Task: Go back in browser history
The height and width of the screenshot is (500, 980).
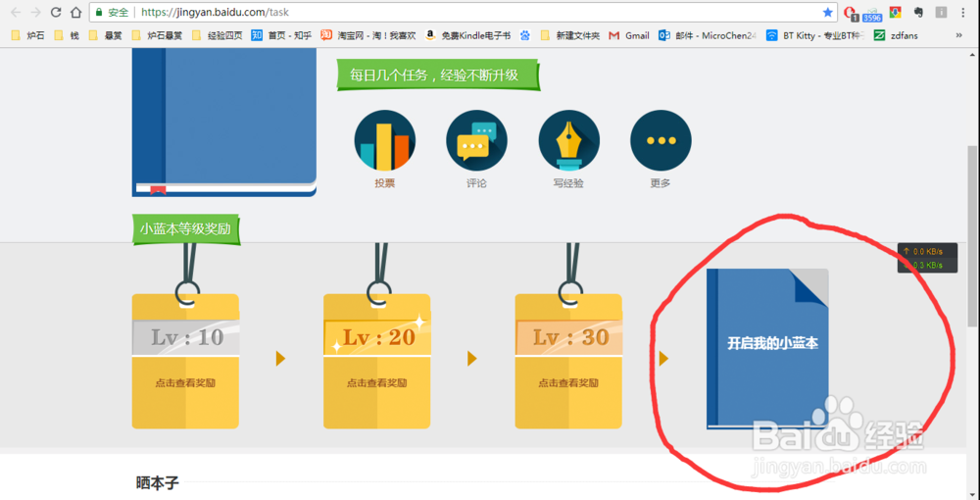Action: 16,12
